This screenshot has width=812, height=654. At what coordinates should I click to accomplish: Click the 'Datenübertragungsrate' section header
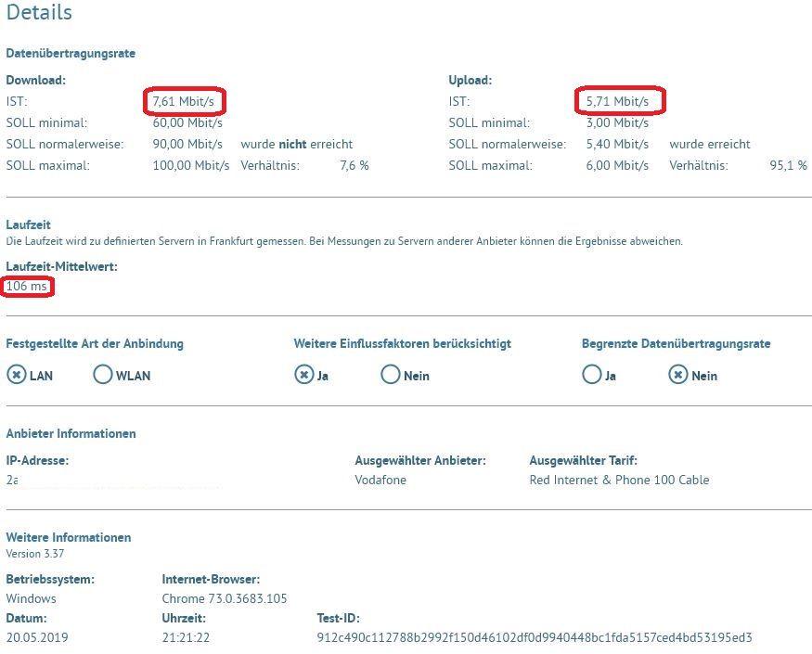(x=71, y=53)
